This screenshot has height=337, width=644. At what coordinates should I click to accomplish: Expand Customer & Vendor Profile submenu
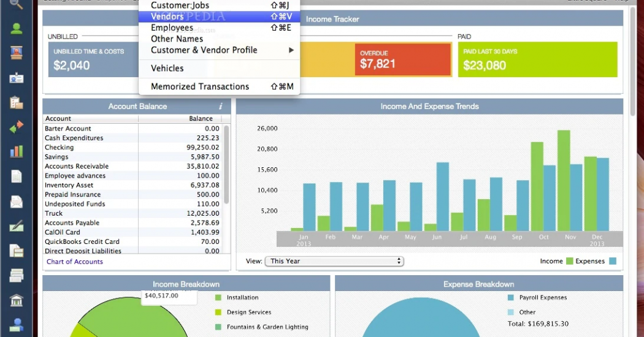(220, 50)
